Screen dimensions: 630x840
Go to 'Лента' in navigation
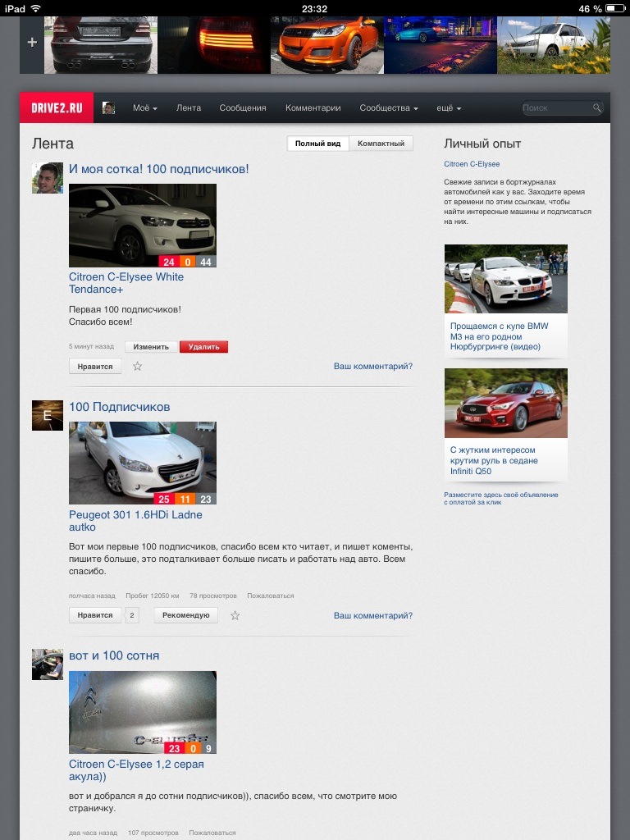(189, 107)
